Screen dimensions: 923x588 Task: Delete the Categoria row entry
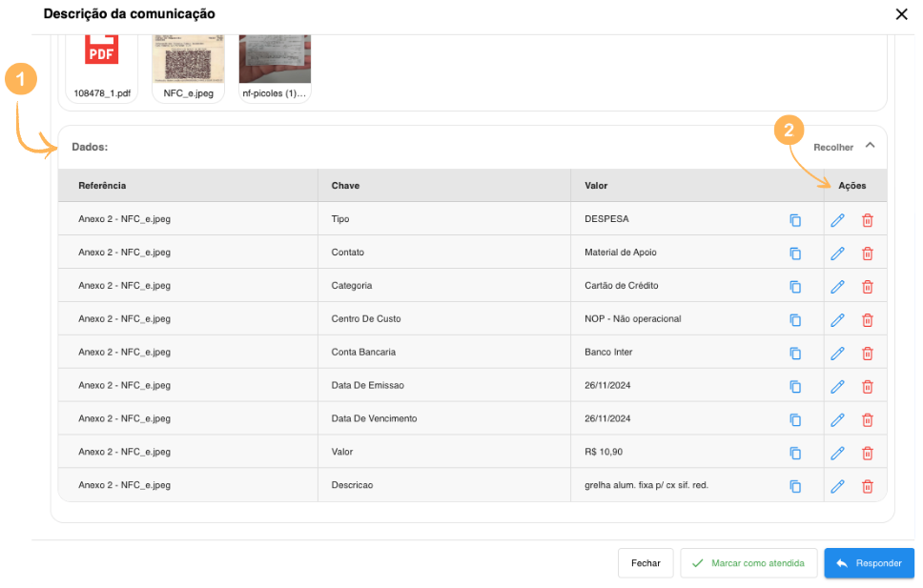(867, 287)
